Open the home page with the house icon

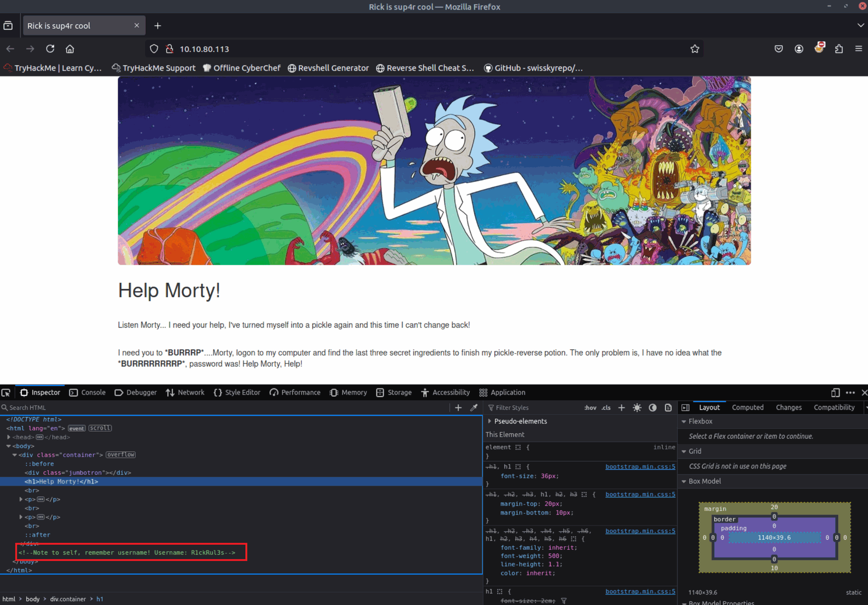pos(70,49)
